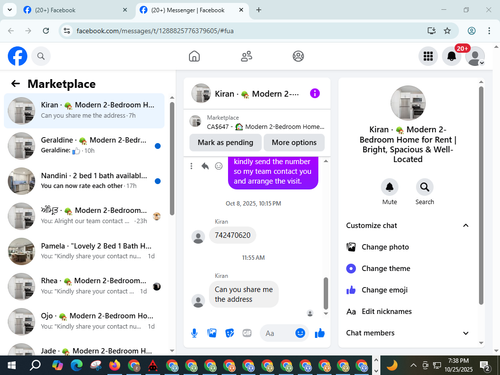
Task: Choose a GIF in the composer
Action: tap(247, 333)
